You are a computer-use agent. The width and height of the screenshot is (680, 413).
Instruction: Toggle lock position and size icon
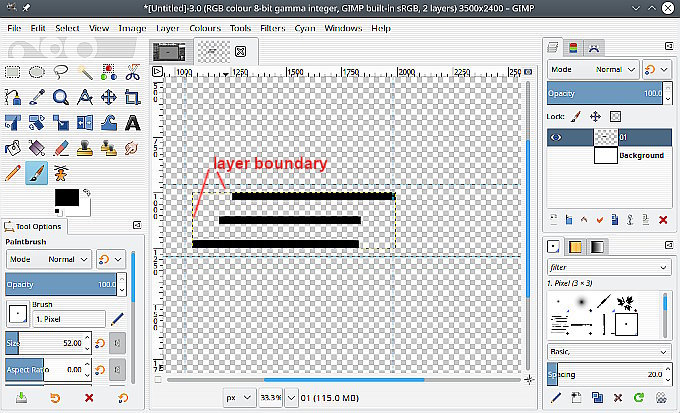[595, 116]
